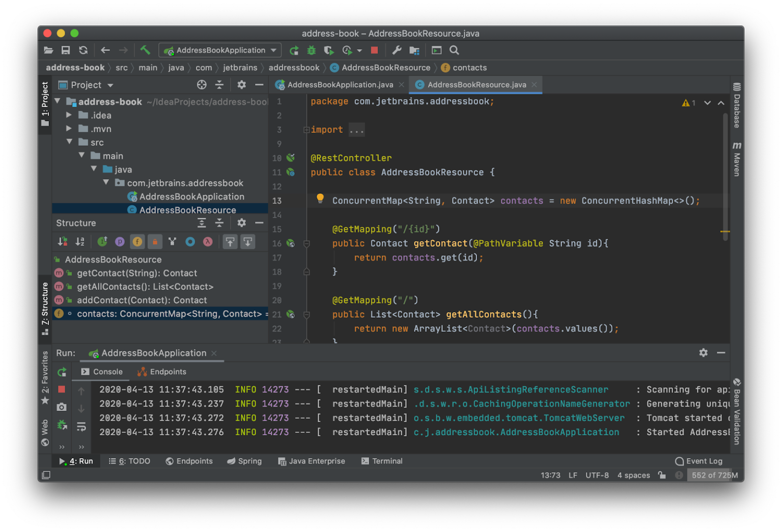
Task: Start debugging with the Debug icon
Action: pos(311,50)
